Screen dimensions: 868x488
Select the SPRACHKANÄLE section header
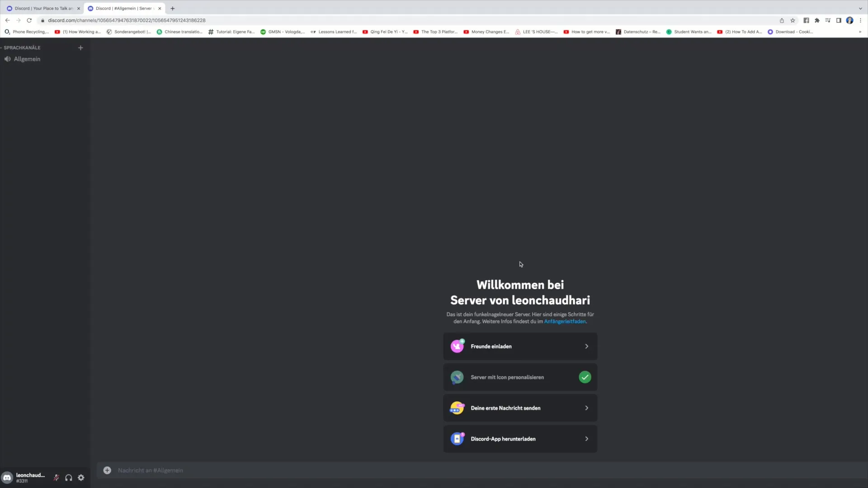[x=21, y=47]
